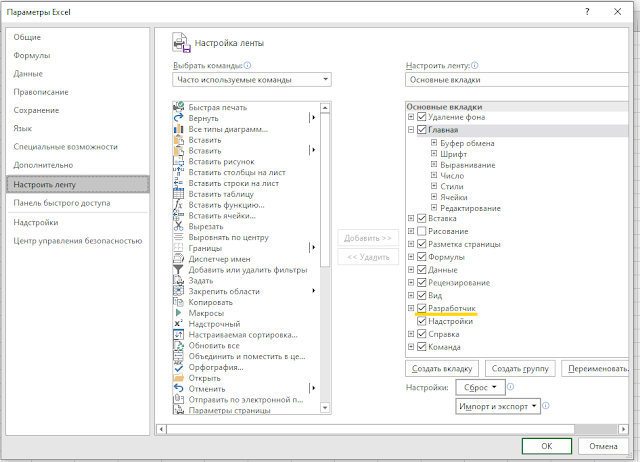Click the fx icon beside Вставить функцию
640x462 pixels.
coord(178,205)
